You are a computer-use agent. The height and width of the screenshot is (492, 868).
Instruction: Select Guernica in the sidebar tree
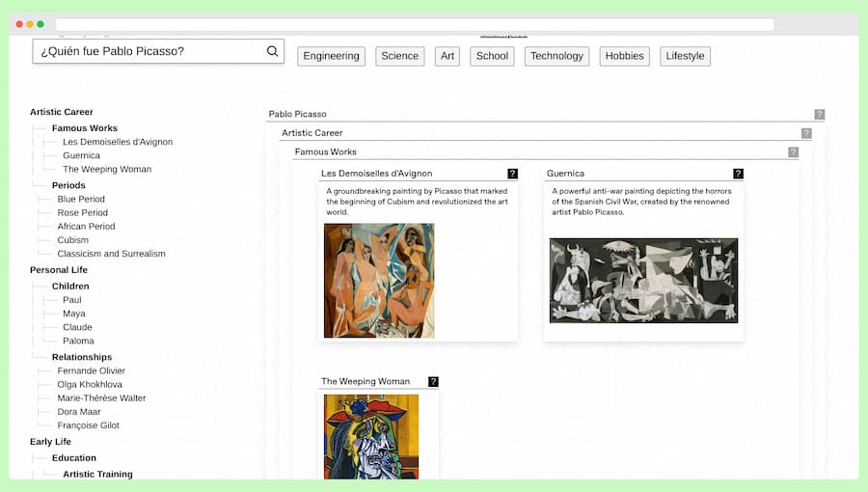coord(81,155)
